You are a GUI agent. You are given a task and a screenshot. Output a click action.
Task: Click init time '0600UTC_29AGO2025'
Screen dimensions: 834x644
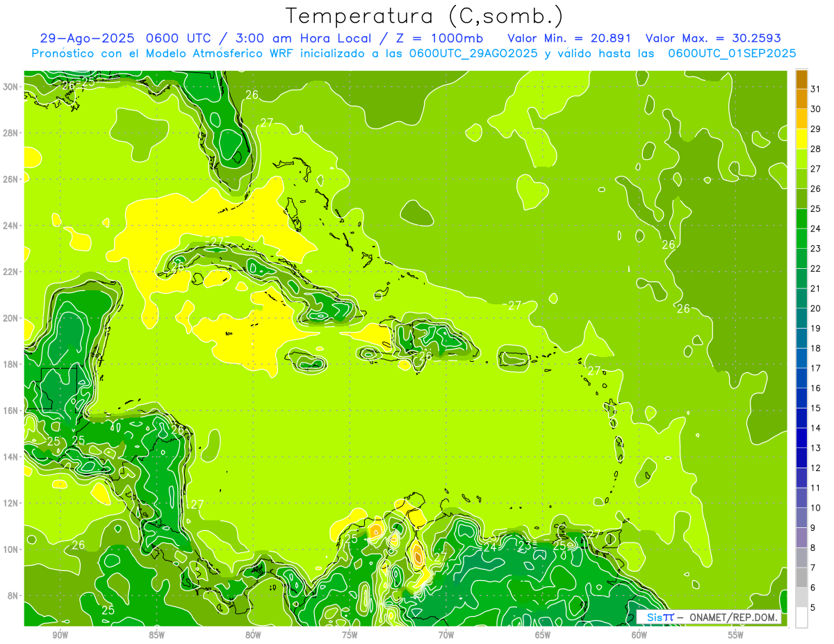click(473, 53)
